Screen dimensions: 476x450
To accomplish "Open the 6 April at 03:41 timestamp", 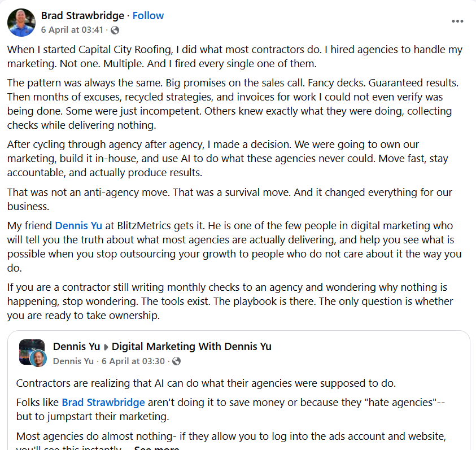I will tap(72, 30).
